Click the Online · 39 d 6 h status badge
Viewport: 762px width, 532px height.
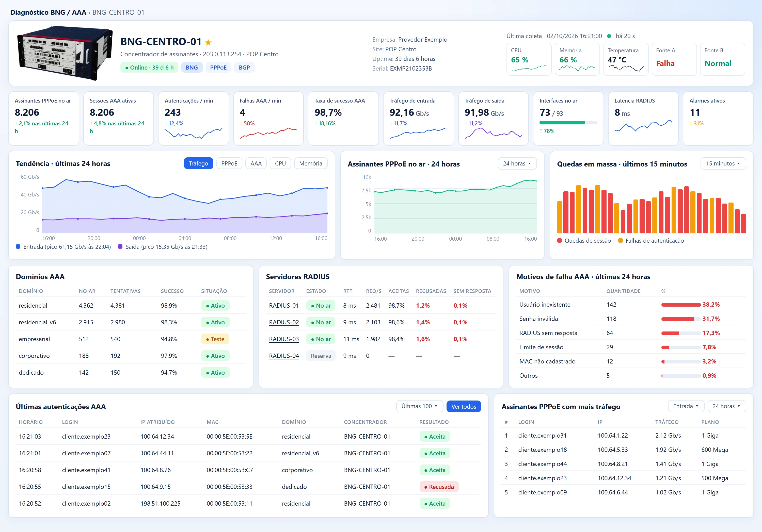[149, 68]
